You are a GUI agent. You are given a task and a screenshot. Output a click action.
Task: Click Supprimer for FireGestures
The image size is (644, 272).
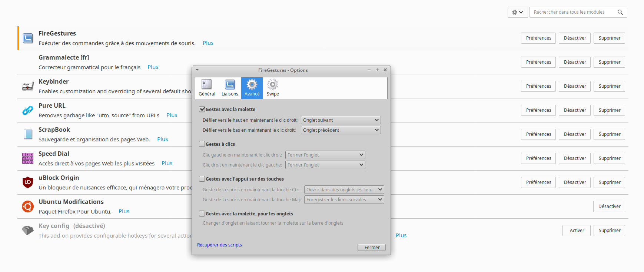point(609,38)
